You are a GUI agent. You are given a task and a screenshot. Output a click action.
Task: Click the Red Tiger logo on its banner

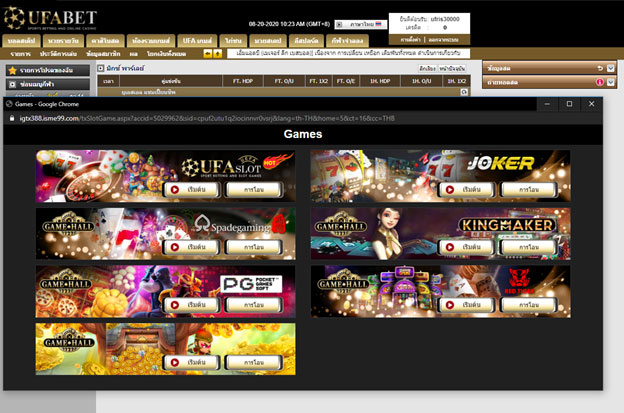[x=519, y=282]
